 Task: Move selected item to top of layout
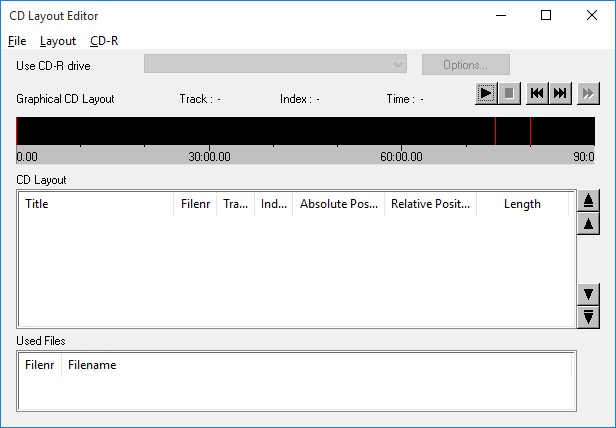pos(588,200)
